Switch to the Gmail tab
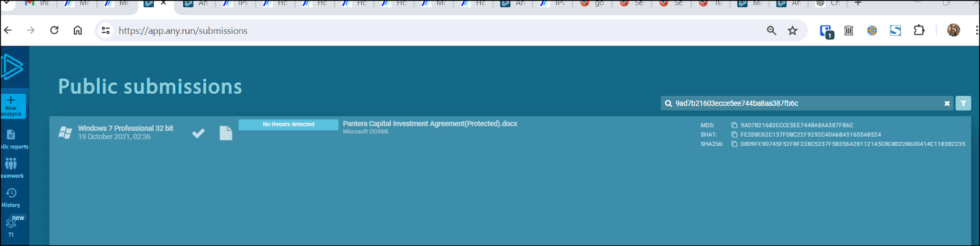 (x=37, y=4)
